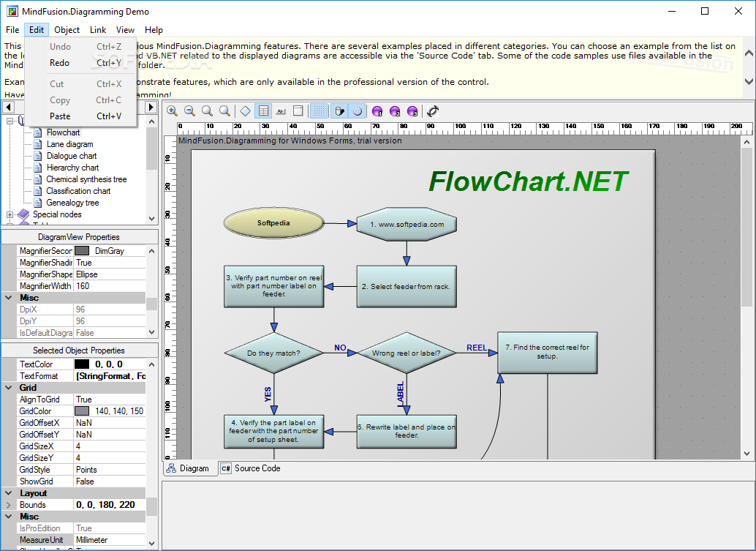The width and height of the screenshot is (756, 551).
Task: Collapse the top tree node above Flowchart
Action: (10, 121)
